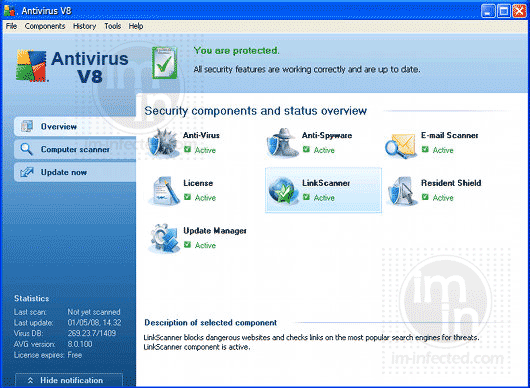Click the title bar application icon

click(9, 11)
